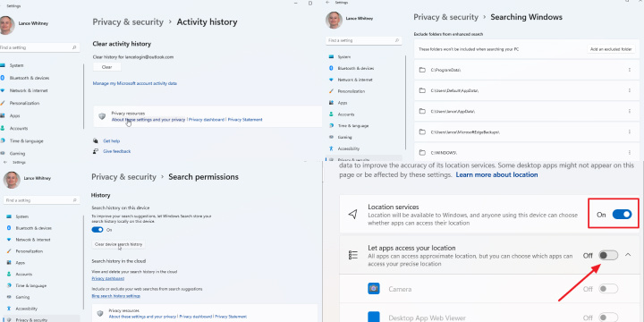Open options menu for MicrosoftEdgeBackups folder
644x322 pixels.
coord(629,131)
